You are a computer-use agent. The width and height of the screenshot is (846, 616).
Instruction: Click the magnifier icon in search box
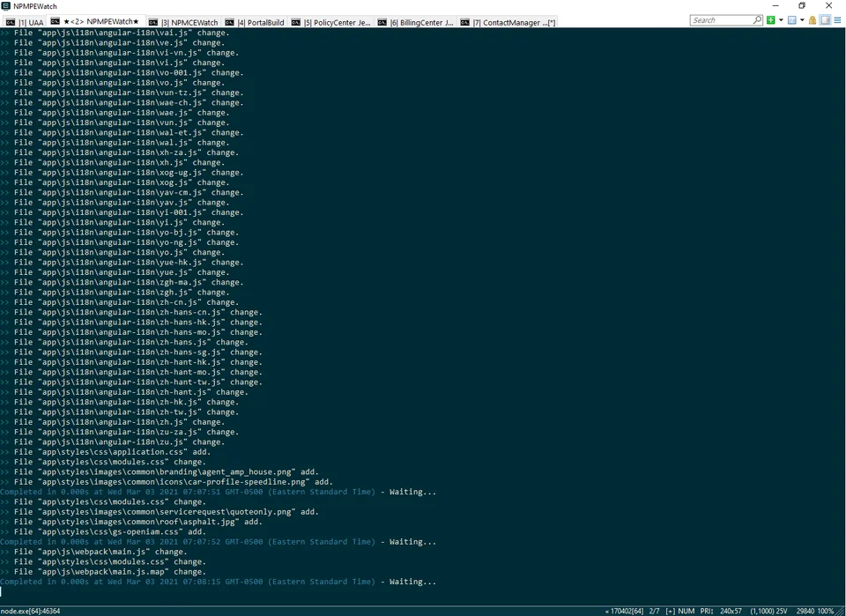(758, 20)
